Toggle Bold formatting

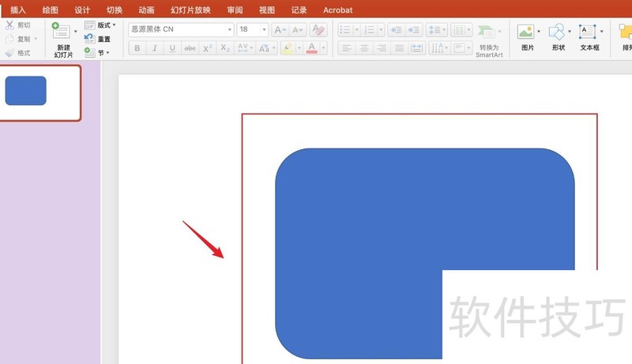point(137,48)
